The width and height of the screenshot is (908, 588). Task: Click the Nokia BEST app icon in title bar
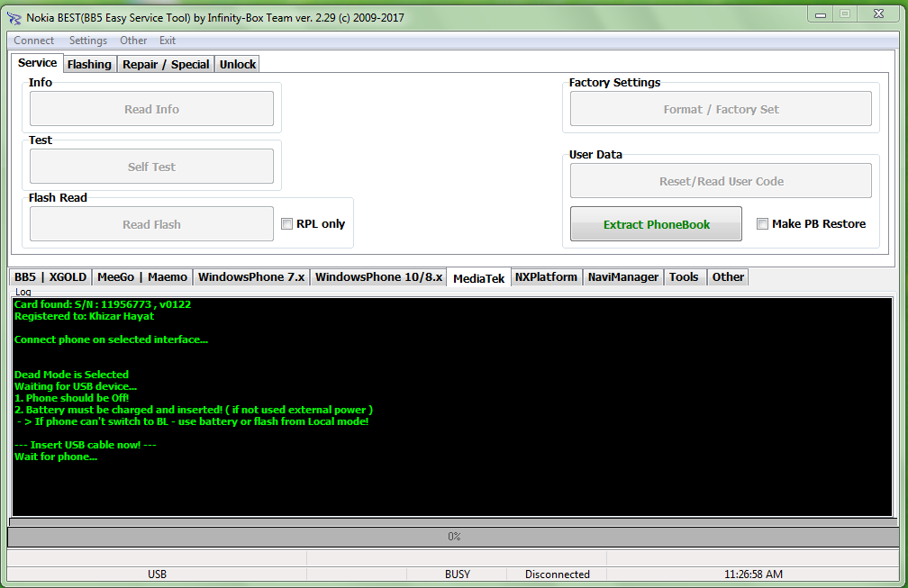[14, 18]
